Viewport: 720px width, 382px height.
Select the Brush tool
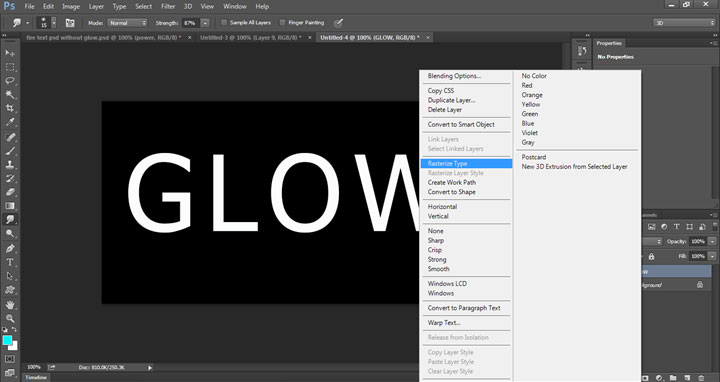click(10, 151)
